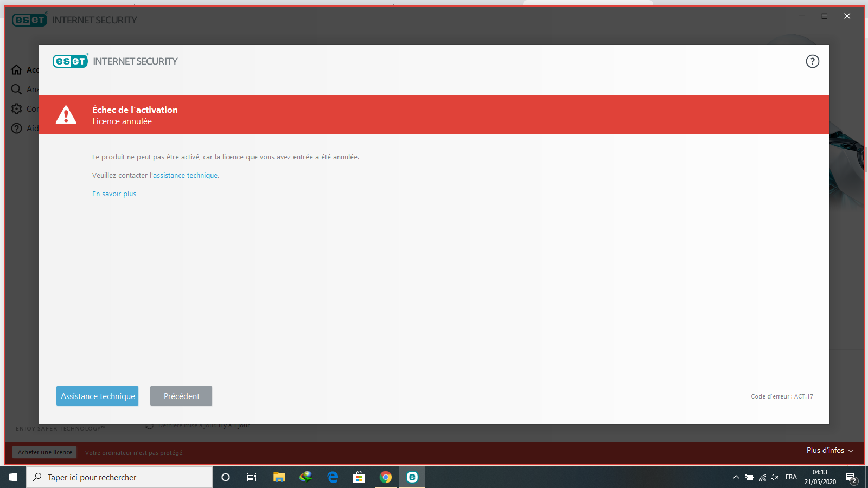Click Acheter une licence button
This screenshot has width=868, height=488.
coord(44,452)
